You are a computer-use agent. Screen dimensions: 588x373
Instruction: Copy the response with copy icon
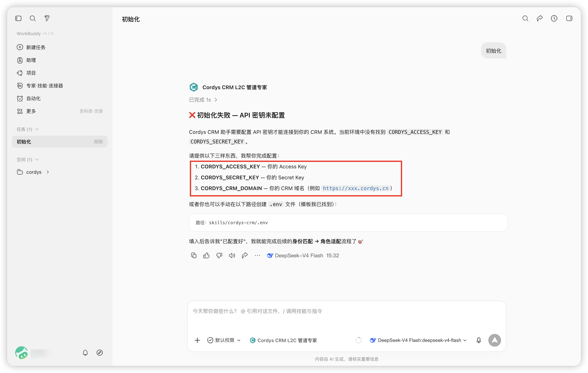pos(194,256)
